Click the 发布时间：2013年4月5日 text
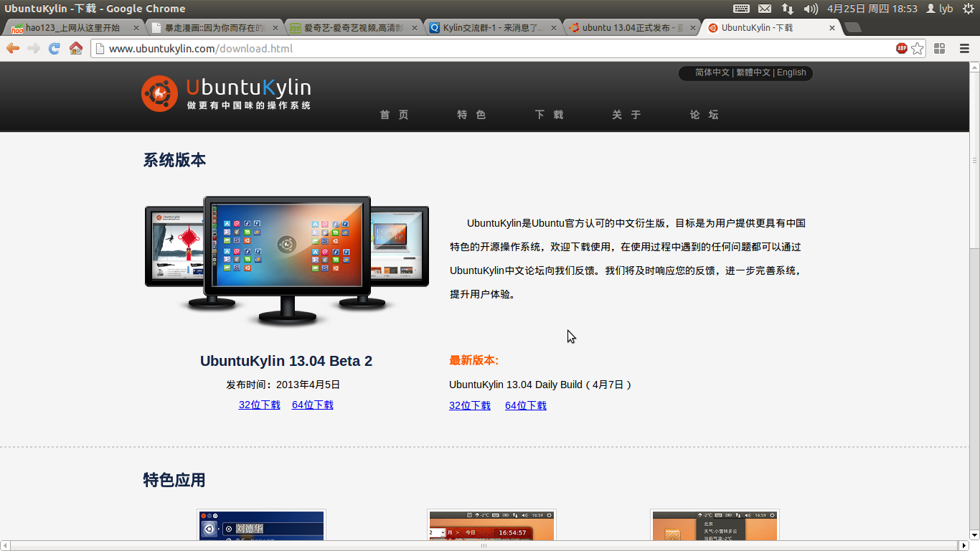Image resolution: width=980 pixels, height=551 pixels. (x=283, y=385)
